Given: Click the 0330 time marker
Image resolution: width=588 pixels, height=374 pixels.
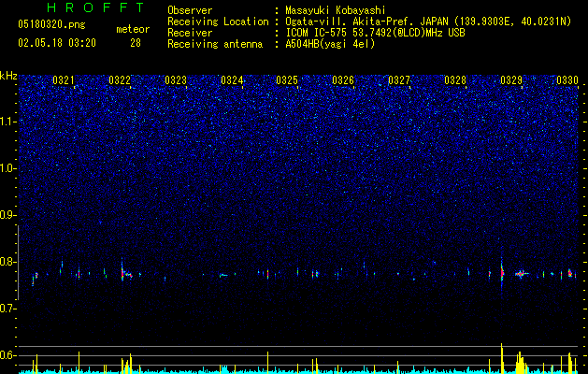Looking at the screenshot, I should click(x=567, y=80).
